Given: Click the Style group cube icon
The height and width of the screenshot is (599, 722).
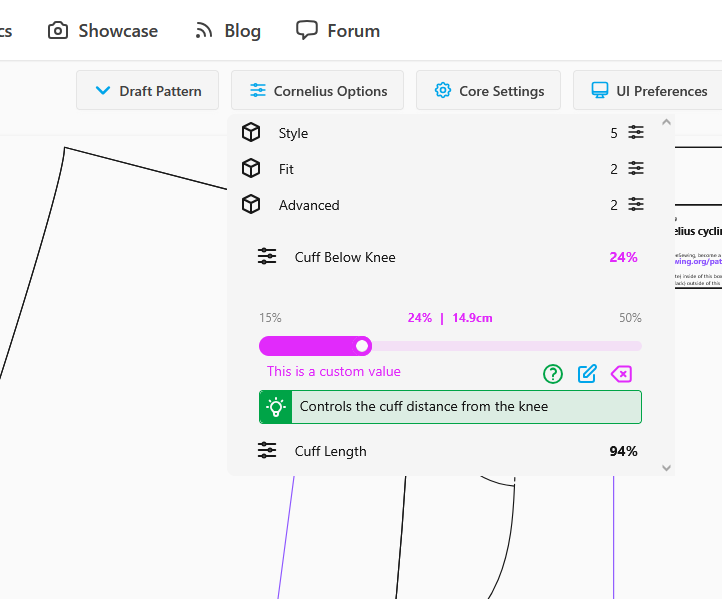Looking at the screenshot, I should [251, 133].
